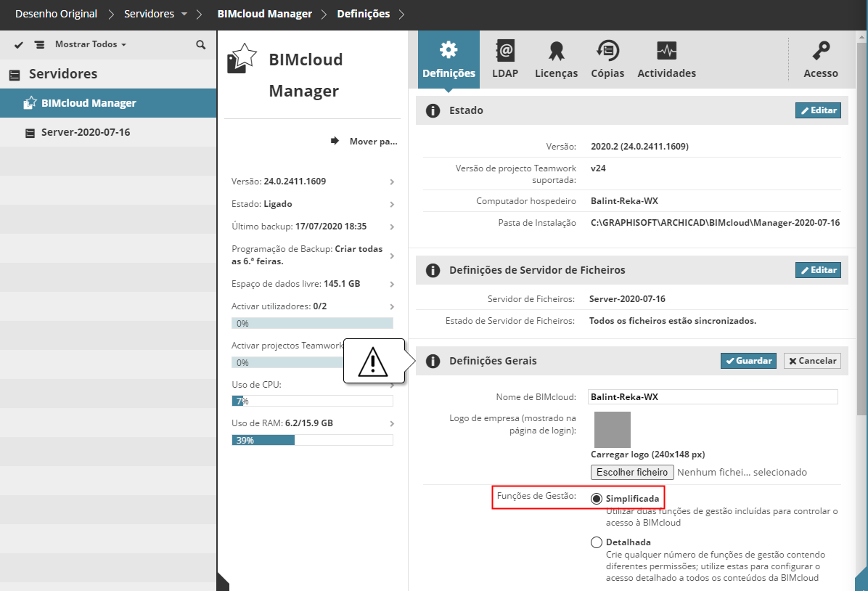Click the Mover para arrow icon

pyautogui.click(x=335, y=141)
